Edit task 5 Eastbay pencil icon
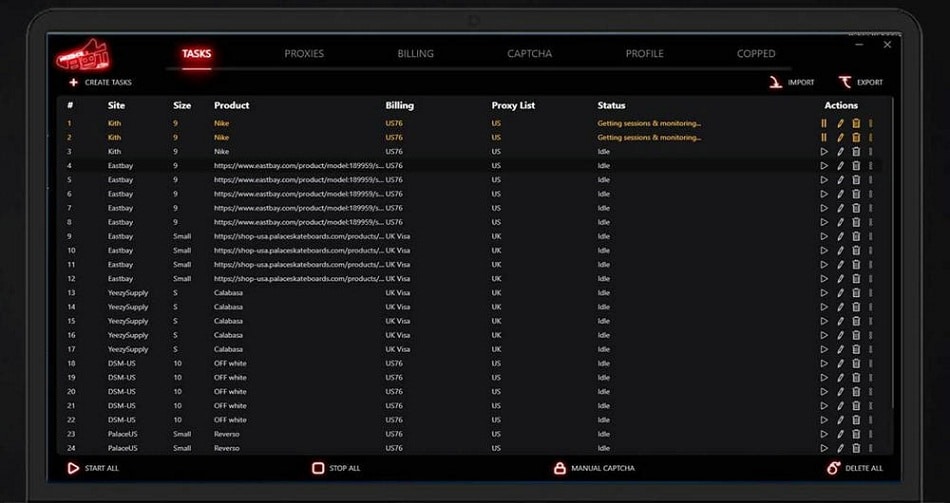The image size is (950, 503). point(840,180)
